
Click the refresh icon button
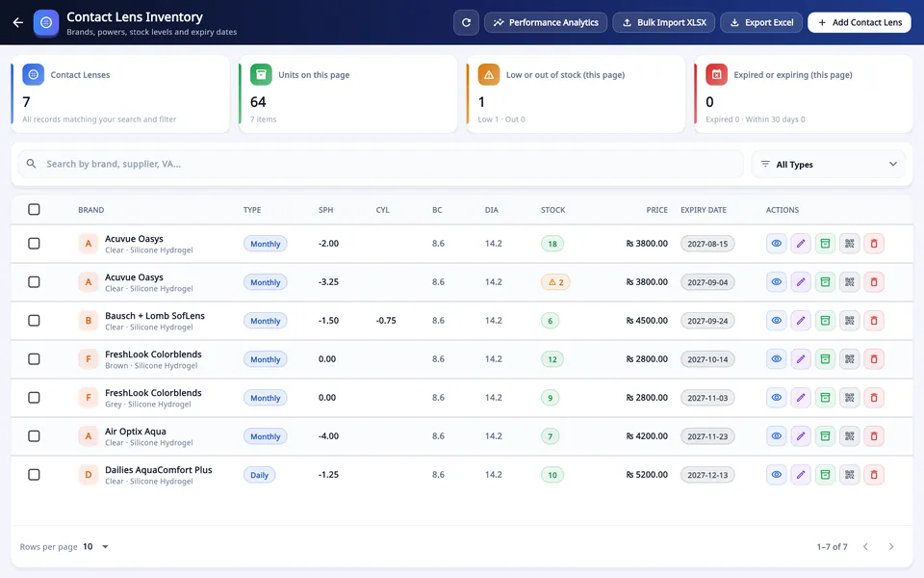pos(466,22)
